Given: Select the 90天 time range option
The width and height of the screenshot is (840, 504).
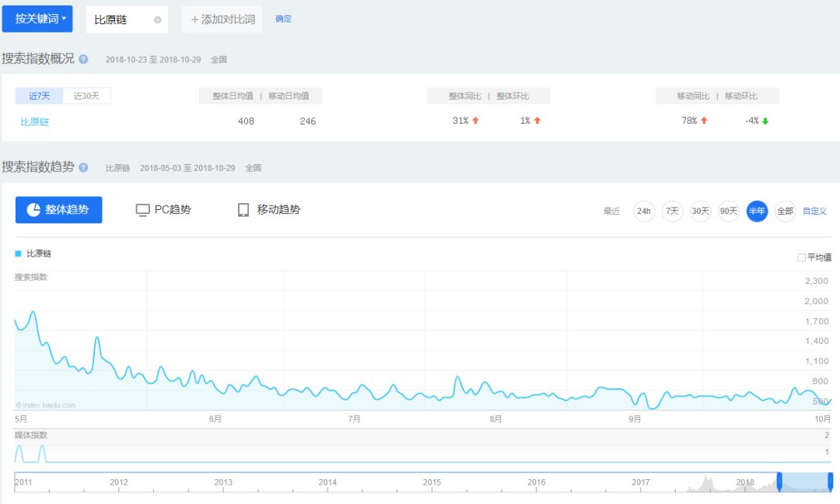Looking at the screenshot, I should click(729, 211).
